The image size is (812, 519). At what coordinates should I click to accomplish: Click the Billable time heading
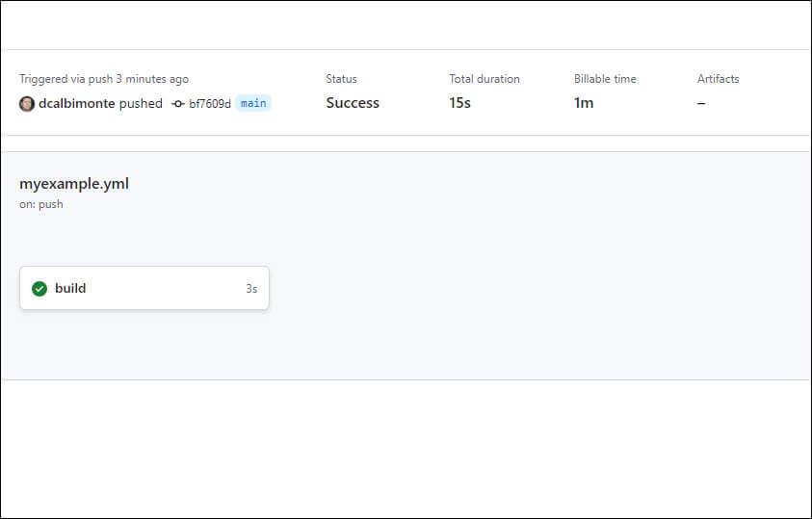coord(605,79)
